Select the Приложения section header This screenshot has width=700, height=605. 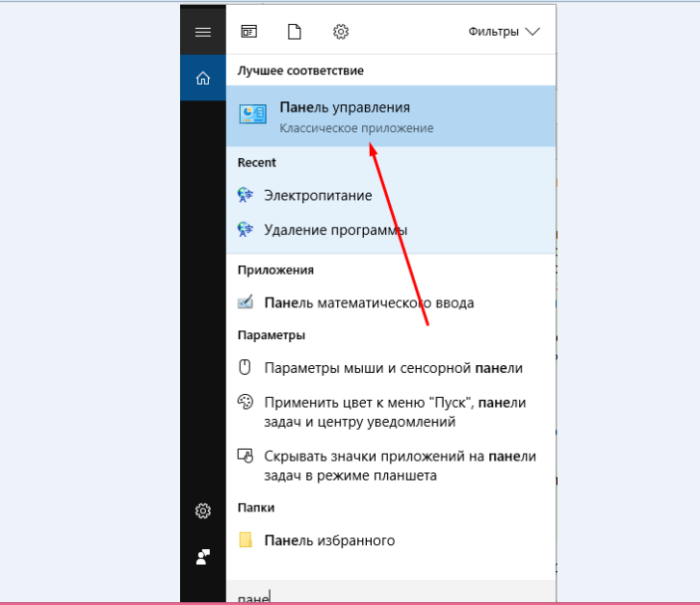275,270
